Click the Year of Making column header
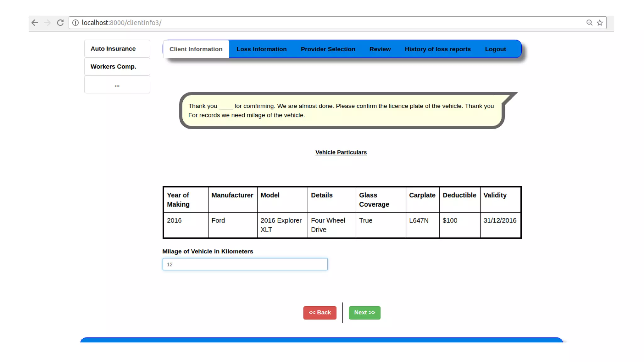Image resolution: width=644 pixels, height=362 pixels. 186,200
